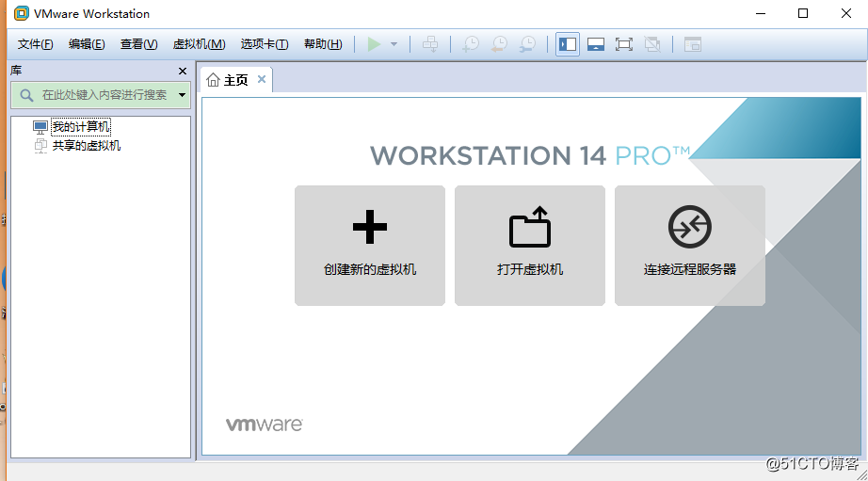The width and height of the screenshot is (868, 481).
Task: Click the revert to snapshot icon
Action: coord(499,44)
